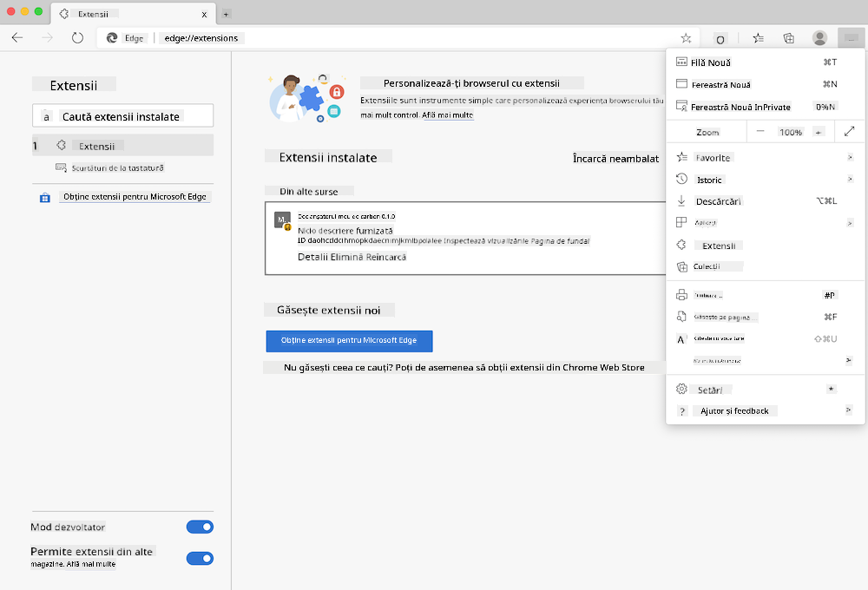Click Elimină on the installed extension

346,257
